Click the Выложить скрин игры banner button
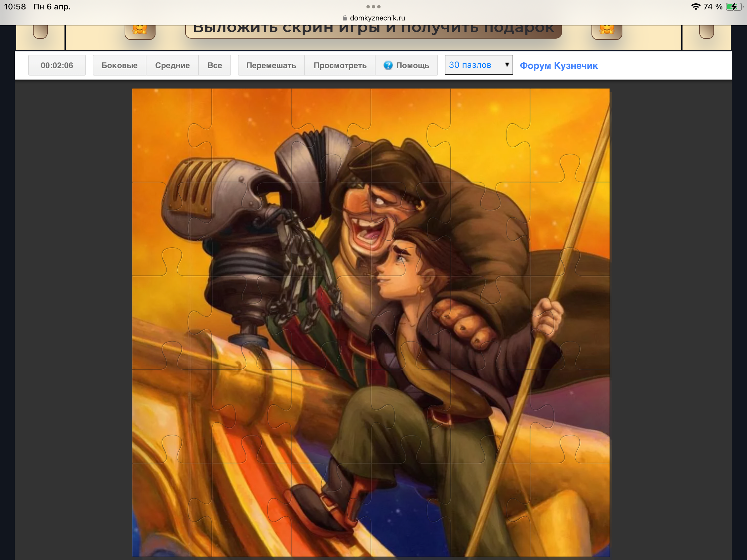Viewport: 747px width, 560px height. point(373,30)
